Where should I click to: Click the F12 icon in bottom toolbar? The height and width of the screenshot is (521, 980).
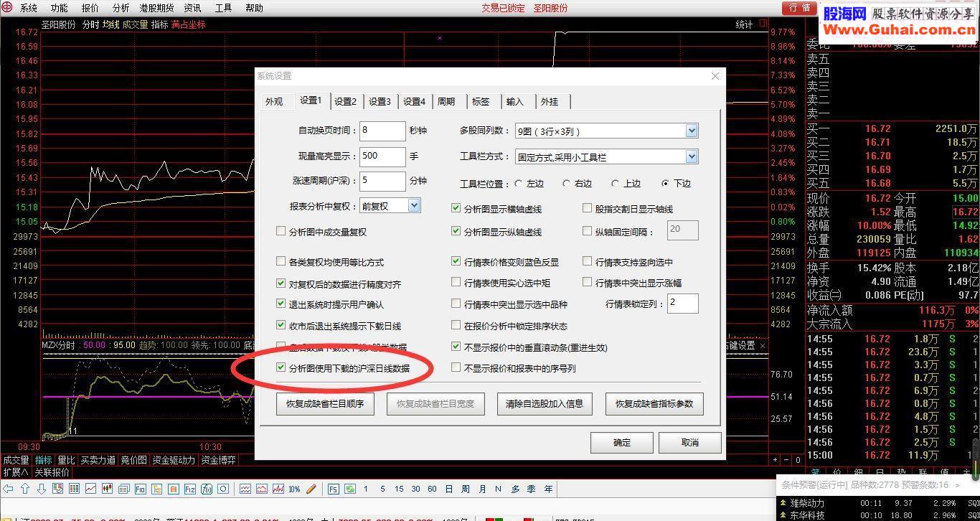click(x=190, y=489)
